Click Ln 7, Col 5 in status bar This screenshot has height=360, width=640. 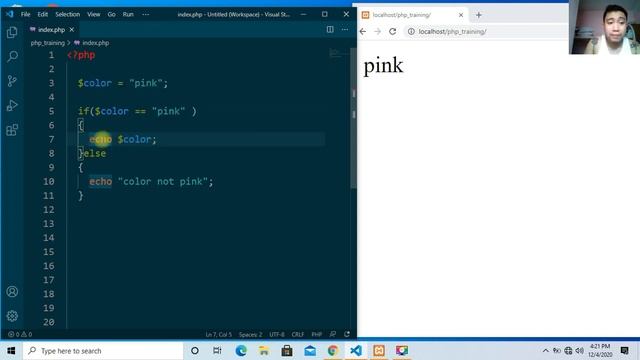[218, 334]
